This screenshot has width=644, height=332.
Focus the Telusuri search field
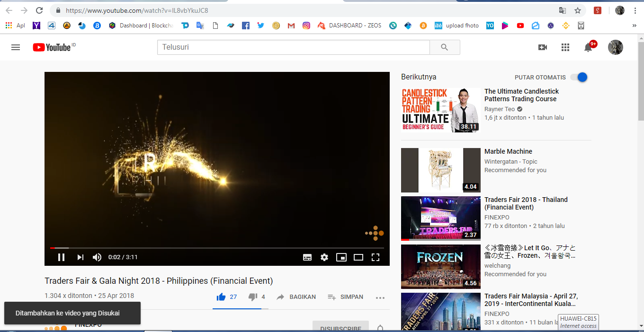point(294,47)
